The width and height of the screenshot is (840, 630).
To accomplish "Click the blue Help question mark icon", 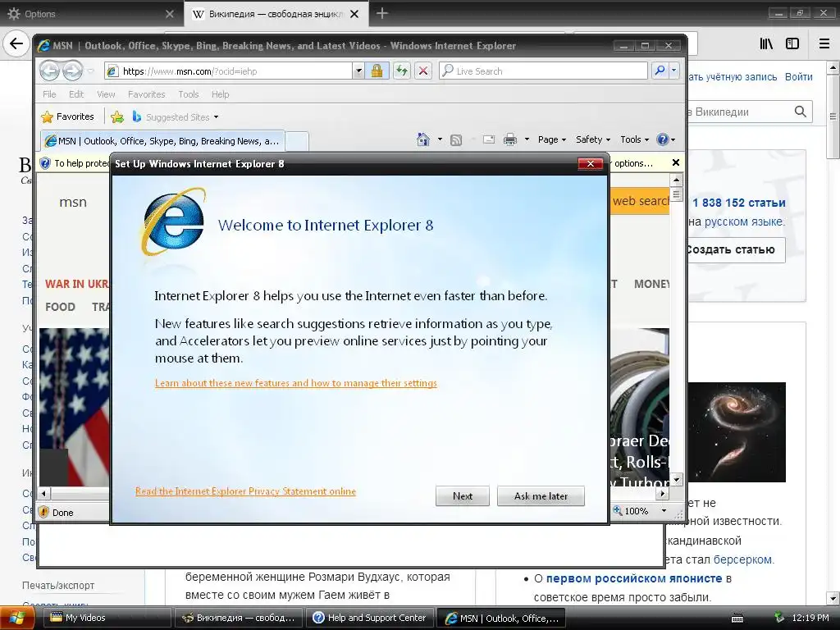I will [663, 139].
